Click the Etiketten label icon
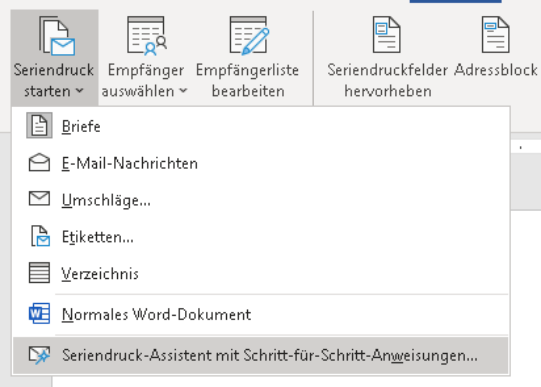Image resolution: width=541 pixels, height=387 pixels. click(x=40, y=236)
